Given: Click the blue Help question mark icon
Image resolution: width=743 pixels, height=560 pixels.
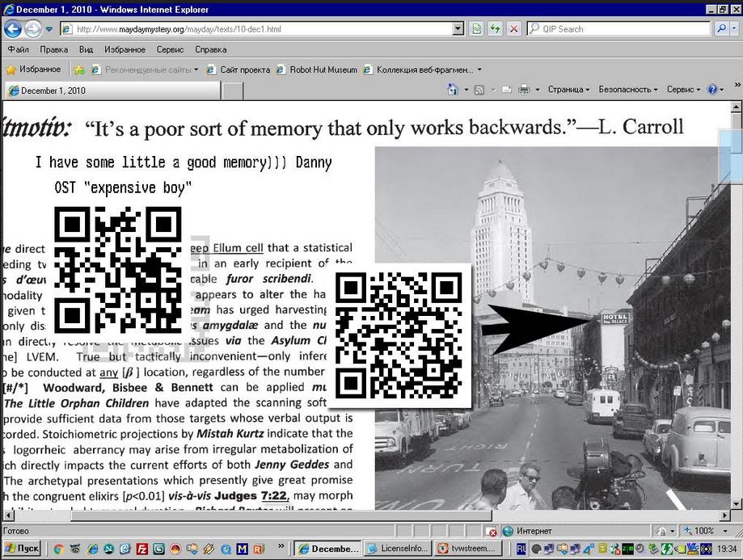Looking at the screenshot, I should [x=712, y=90].
